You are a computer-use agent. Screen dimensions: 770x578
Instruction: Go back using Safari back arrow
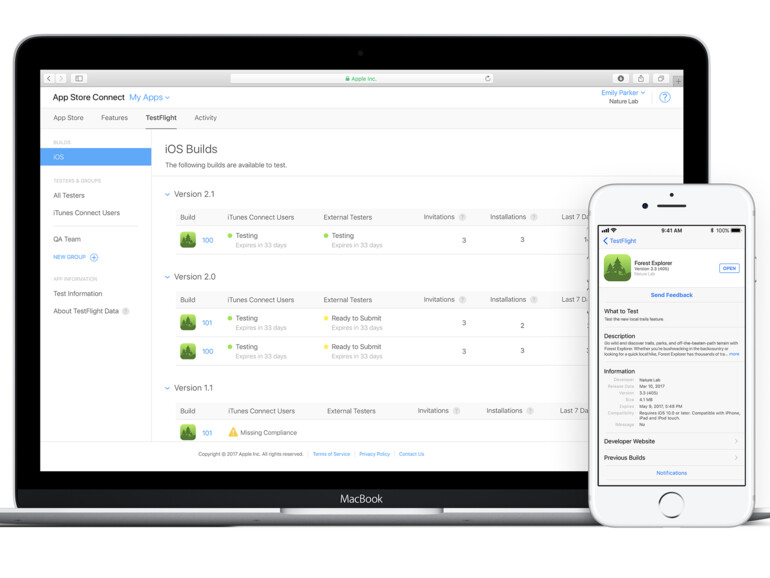click(x=49, y=79)
